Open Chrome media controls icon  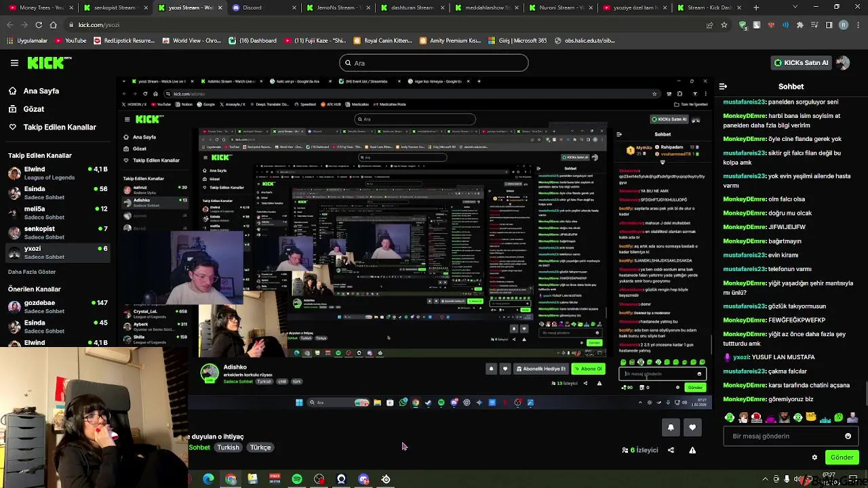pyautogui.click(x=814, y=25)
